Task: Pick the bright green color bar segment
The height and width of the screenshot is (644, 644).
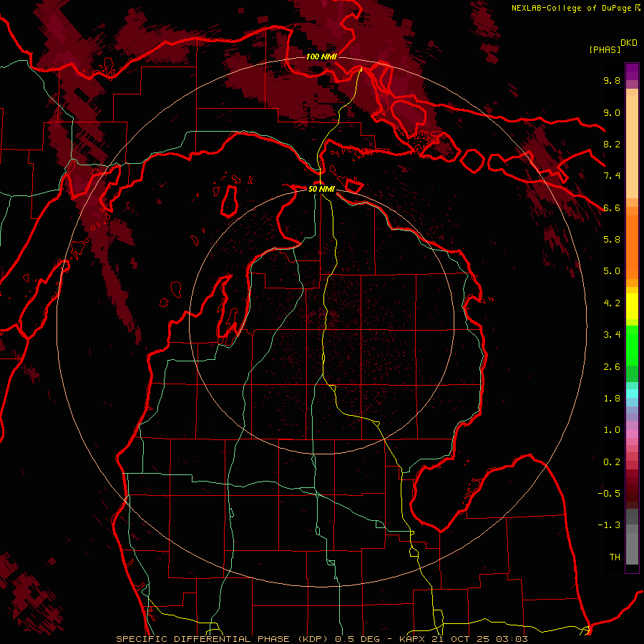Action: 632,346
